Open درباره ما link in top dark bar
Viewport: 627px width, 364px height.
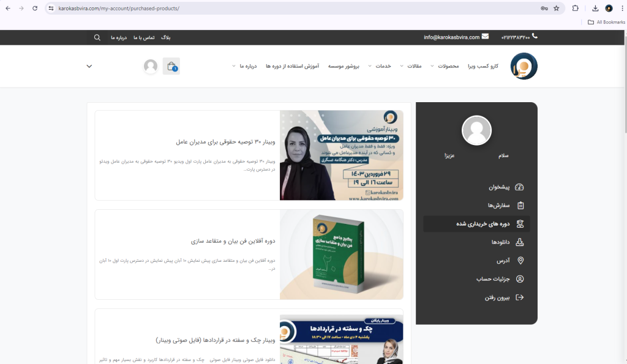[119, 37]
